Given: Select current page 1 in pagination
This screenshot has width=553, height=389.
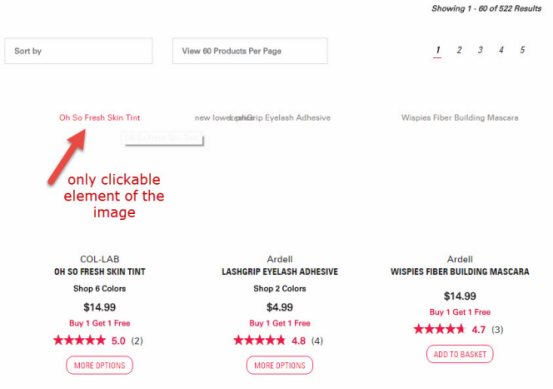Looking at the screenshot, I should pyautogui.click(x=438, y=51).
